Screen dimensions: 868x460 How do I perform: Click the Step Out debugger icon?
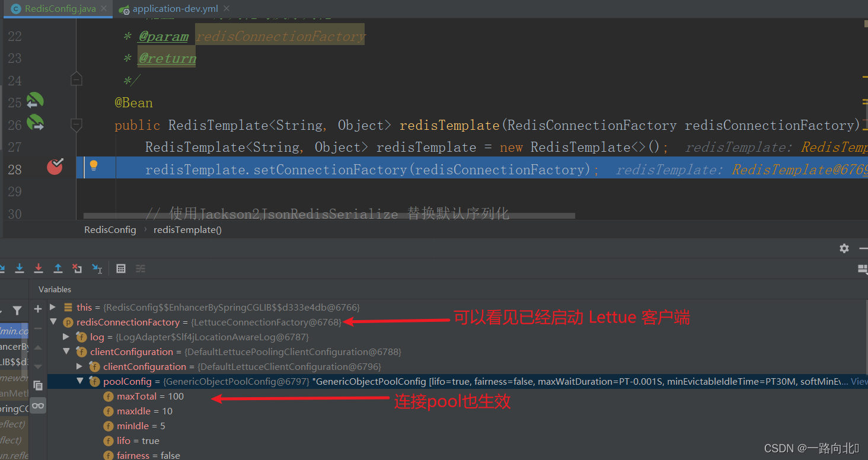pos(58,269)
